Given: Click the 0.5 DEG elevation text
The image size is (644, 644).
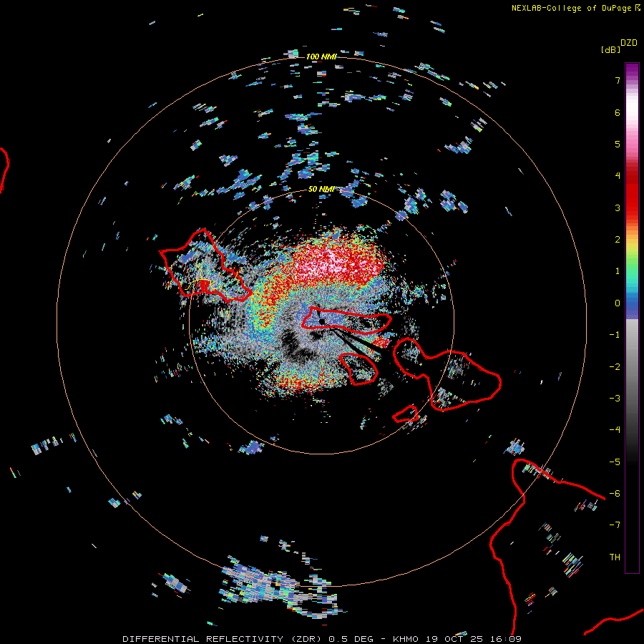Looking at the screenshot, I should 351,639.
